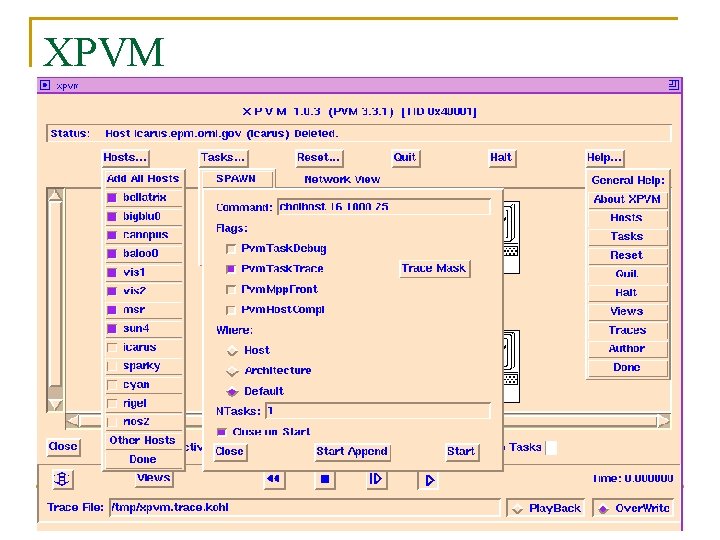
Task: Click Done in the hosts menu
Action: point(143,459)
